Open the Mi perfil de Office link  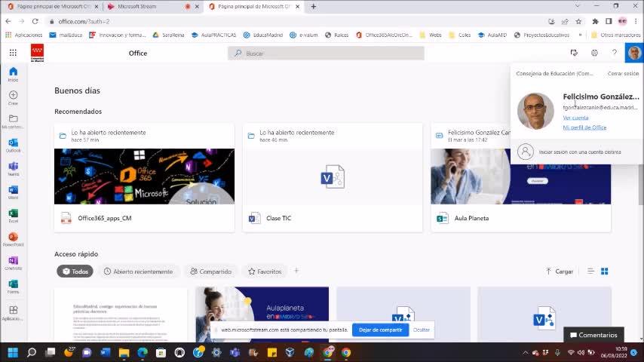point(584,127)
